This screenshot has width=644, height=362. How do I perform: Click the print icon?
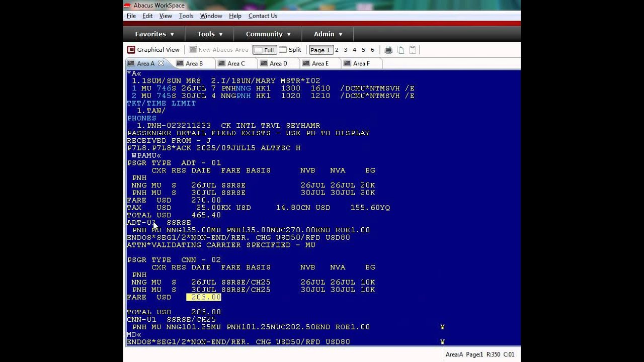388,50
